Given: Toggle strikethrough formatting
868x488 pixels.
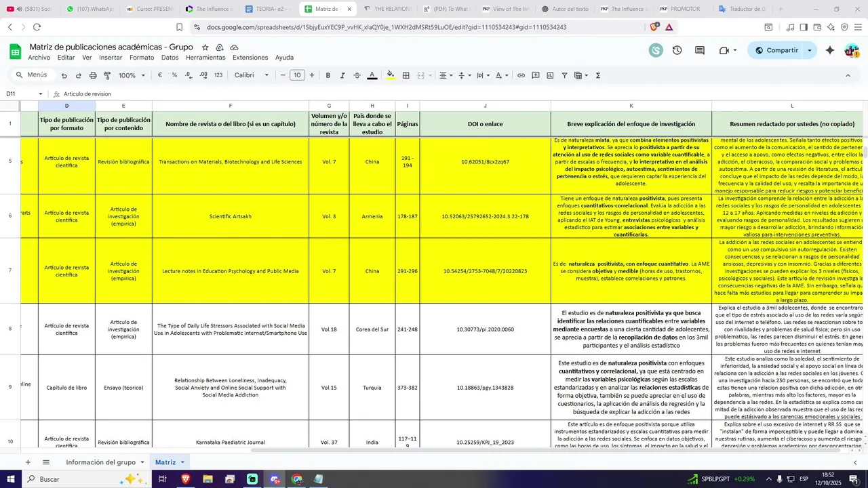Looking at the screenshot, I should click(357, 75).
